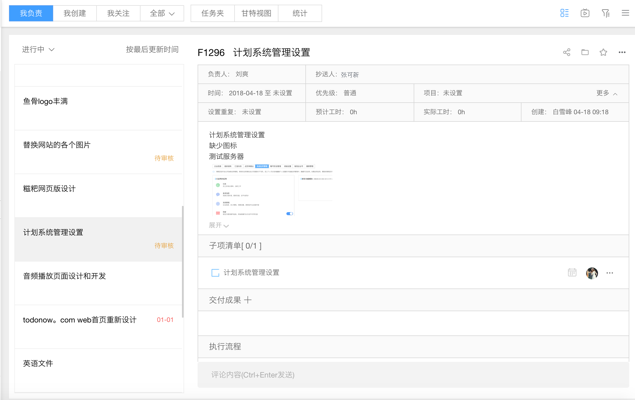Open task header three-dots more menu
This screenshot has width=635, height=400.
pyautogui.click(x=622, y=52)
